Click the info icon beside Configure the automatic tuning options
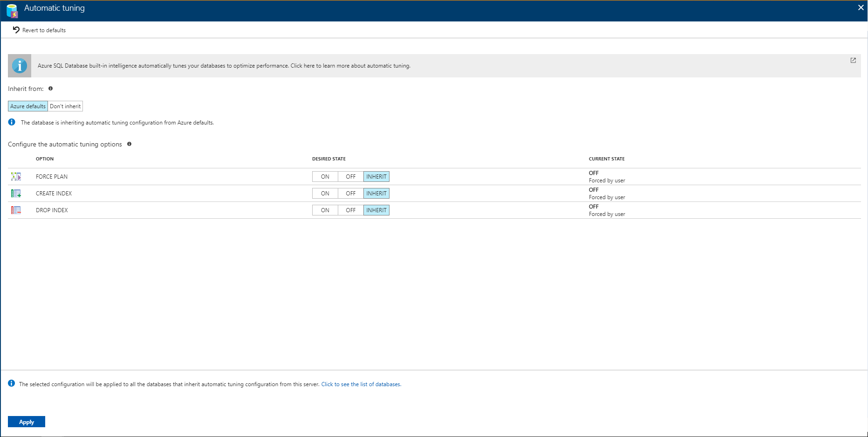Image resolution: width=868 pixels, height=437 pixels. point(129,144)
